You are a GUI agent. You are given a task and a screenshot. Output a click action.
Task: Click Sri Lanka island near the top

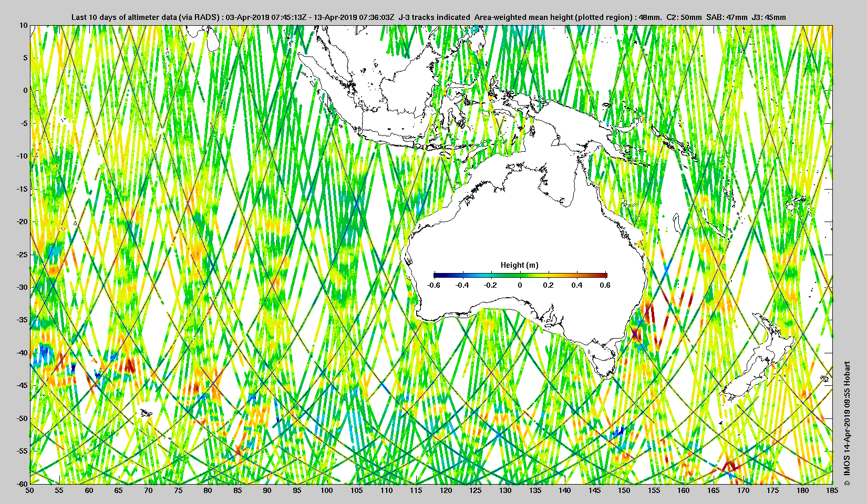click(x=213, y=39)
